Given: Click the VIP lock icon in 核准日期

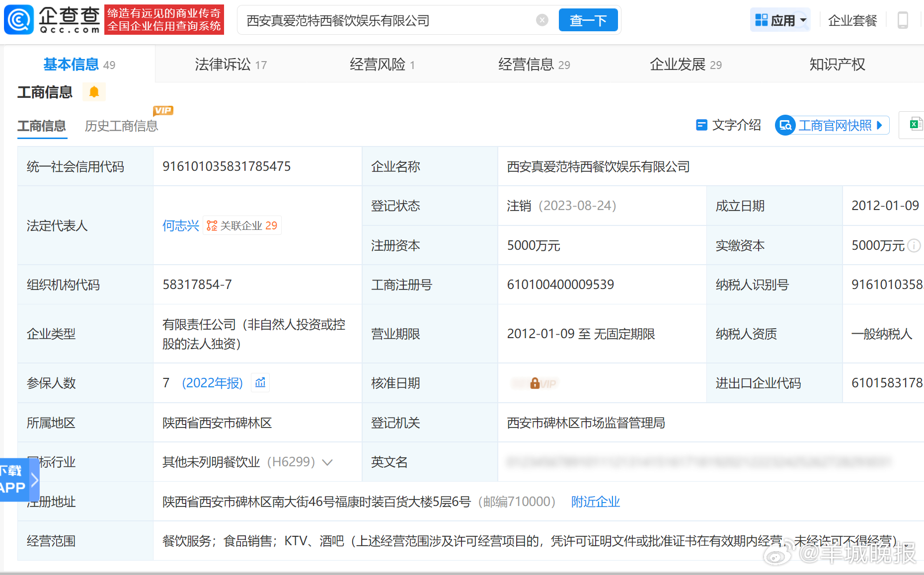Looking at the screenshot, I should tap(535, 383).
